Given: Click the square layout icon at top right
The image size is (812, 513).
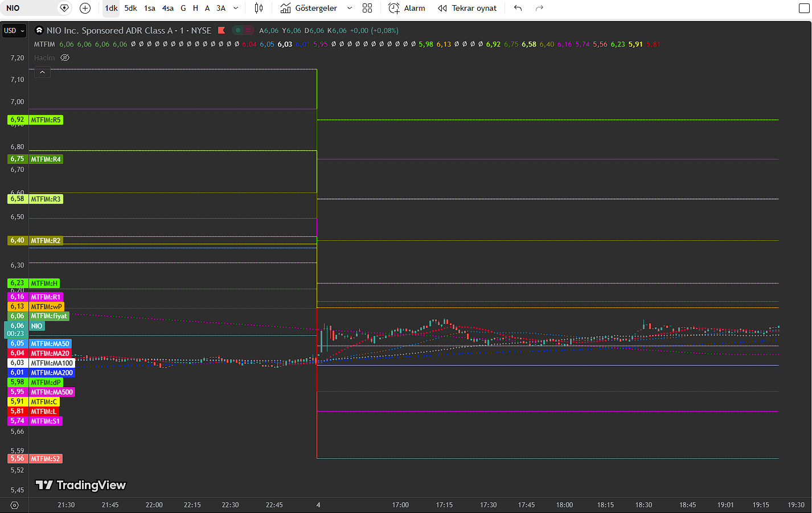Looking at the screenshot, I should coord(804,9).
